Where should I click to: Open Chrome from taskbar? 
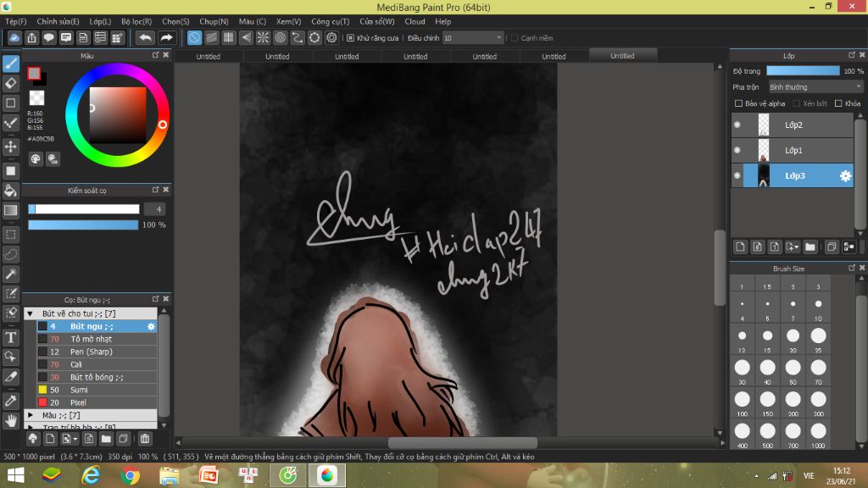pos(130,475)
